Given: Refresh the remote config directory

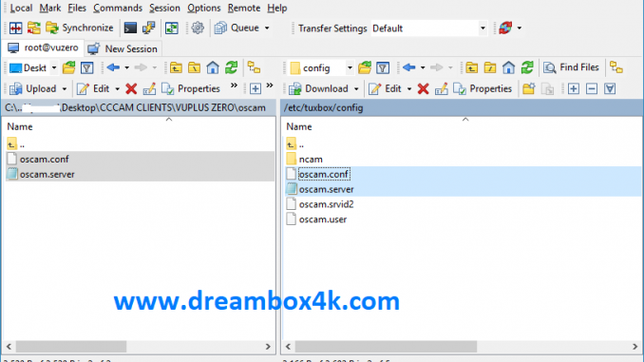Looking at the screenshot, I should click(527, 67).
